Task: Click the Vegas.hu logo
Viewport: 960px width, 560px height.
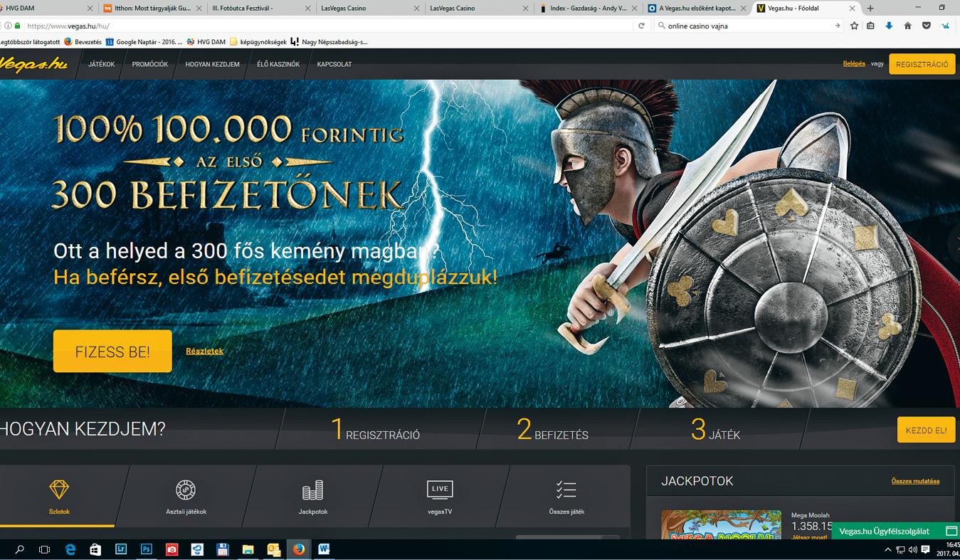Action: coord(33,64)
